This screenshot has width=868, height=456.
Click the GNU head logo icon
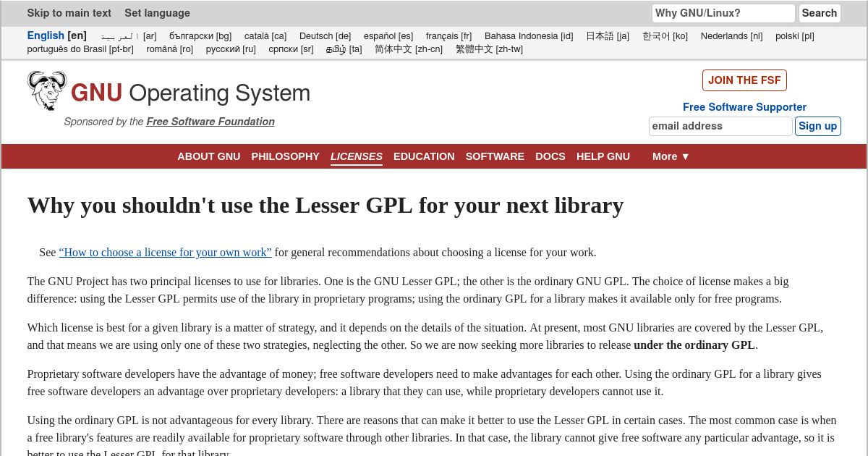click(x=47, y=90)
